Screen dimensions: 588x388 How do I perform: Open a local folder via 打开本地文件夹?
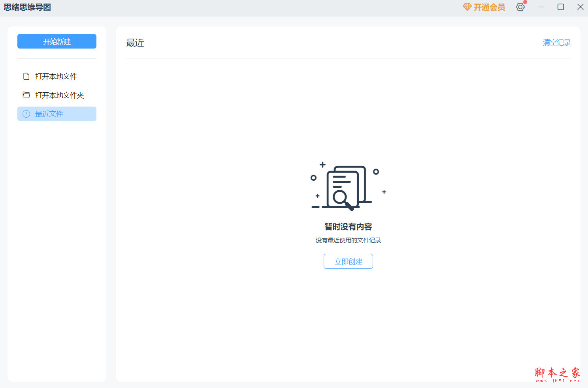pyautogui.click(x=58, y=95)
